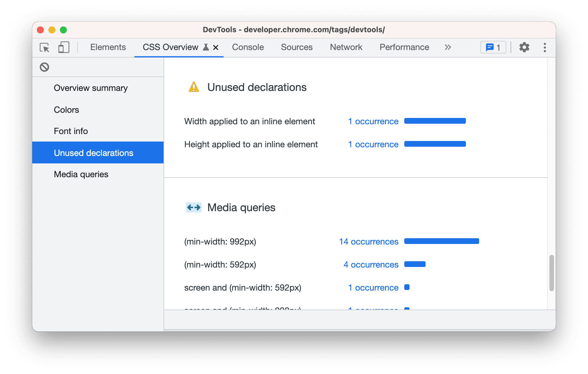Click the device toggle icon in toolbar

63,47
